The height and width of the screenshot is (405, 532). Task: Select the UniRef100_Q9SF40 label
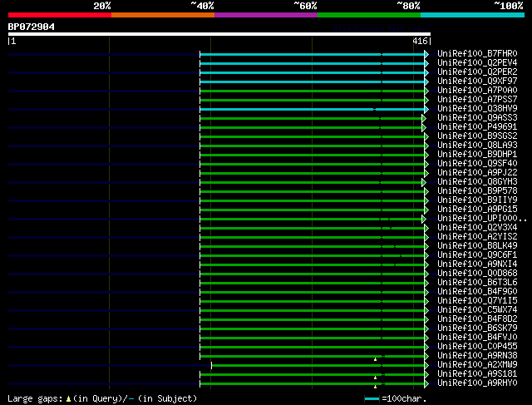coord(477,164)
